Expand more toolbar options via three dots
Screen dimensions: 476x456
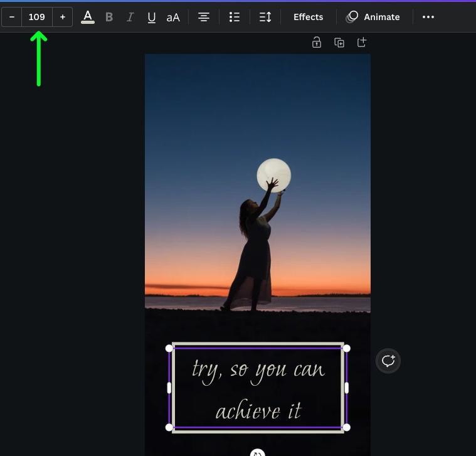[428, 17]
